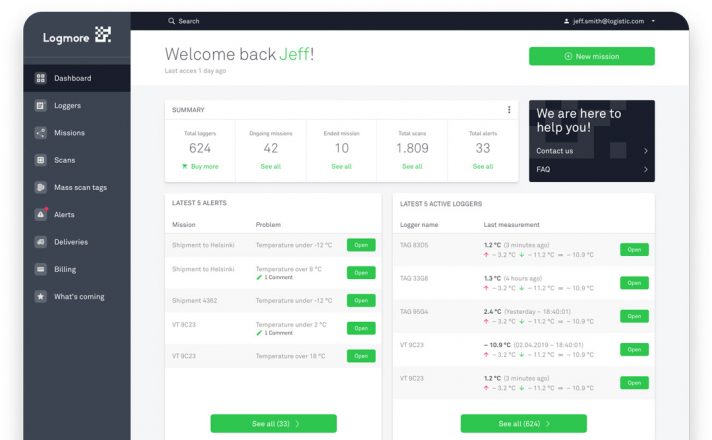Screen dimensions: 712x440
Task: Open logger with -10.9 °C last measurement
Action: click(634, 349)
